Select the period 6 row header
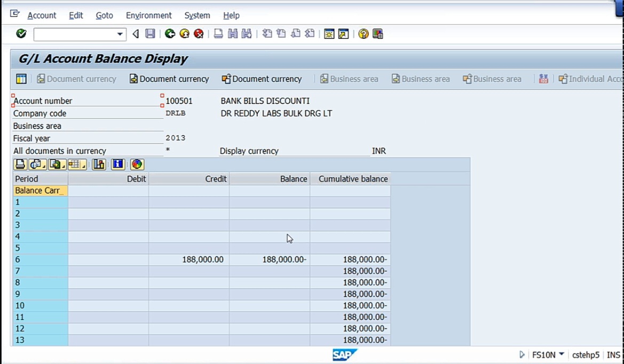 point(41,259)
